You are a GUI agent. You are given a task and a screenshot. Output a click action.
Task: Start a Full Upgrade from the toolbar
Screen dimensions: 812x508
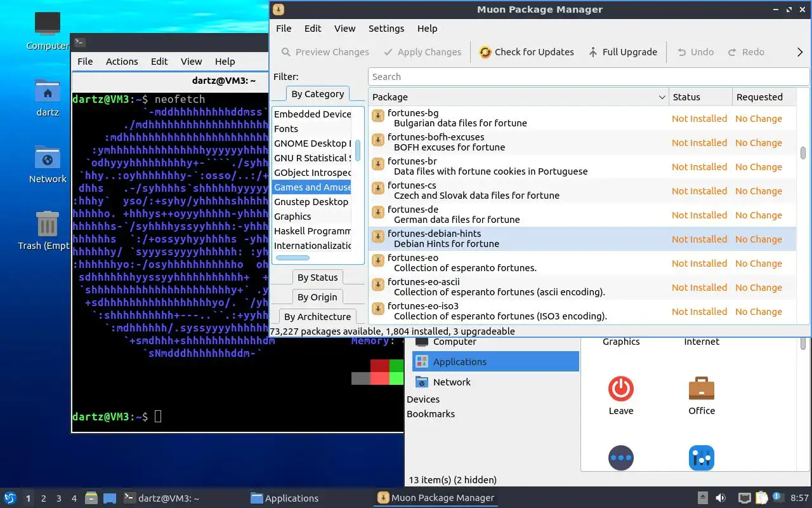(622, 52)
